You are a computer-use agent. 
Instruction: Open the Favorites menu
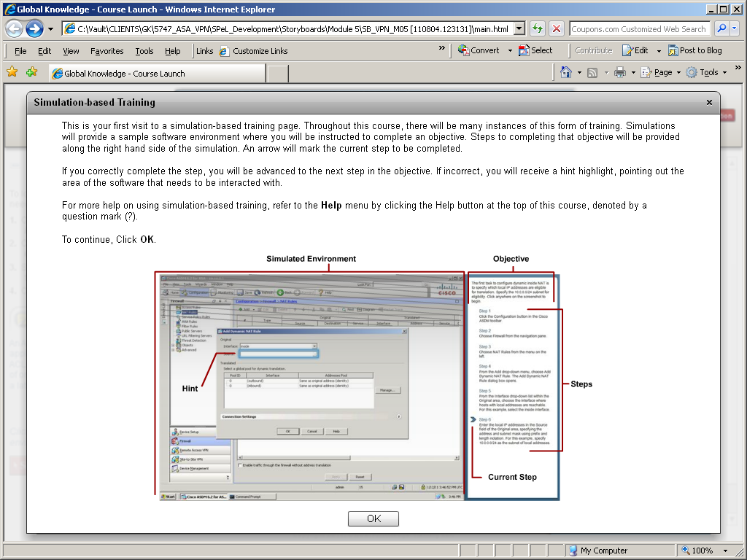(x=107, y=51)
